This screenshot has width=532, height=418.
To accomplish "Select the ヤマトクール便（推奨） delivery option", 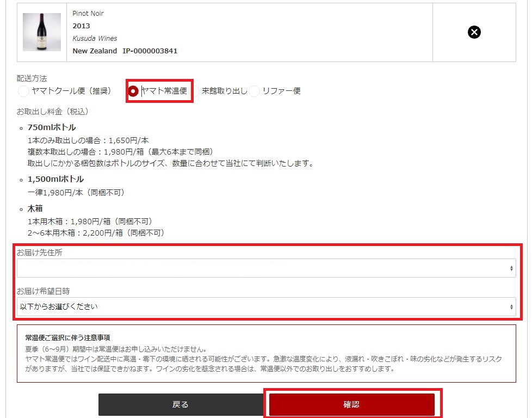I will click(23, 91).
